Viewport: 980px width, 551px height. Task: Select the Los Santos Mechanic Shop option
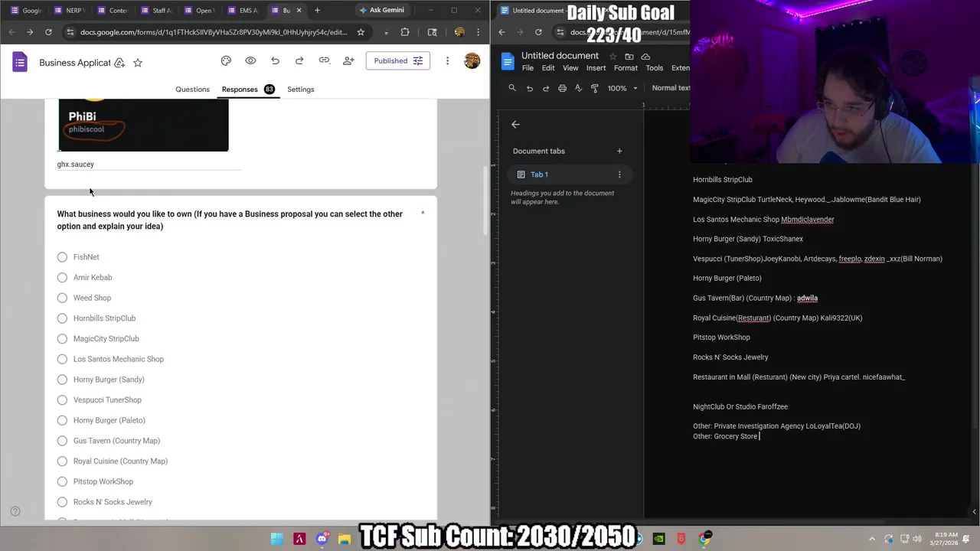(x=62, y=359)
